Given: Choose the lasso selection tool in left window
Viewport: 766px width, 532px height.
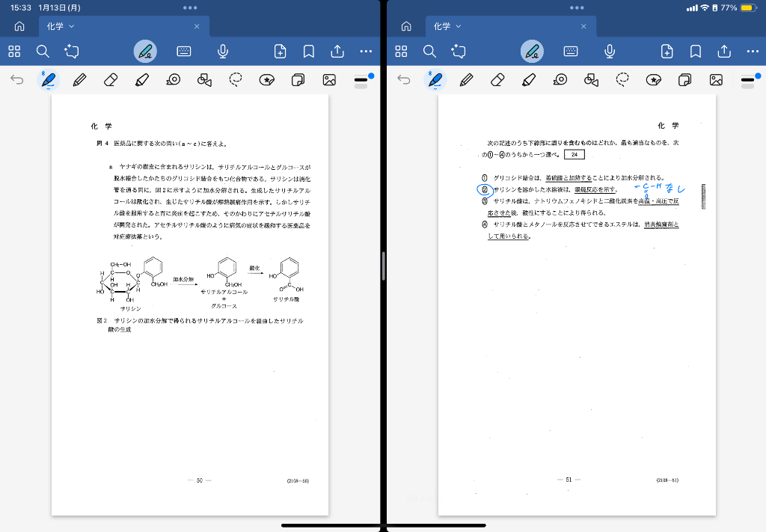Looking at the screenshot, I should point(236,80).
